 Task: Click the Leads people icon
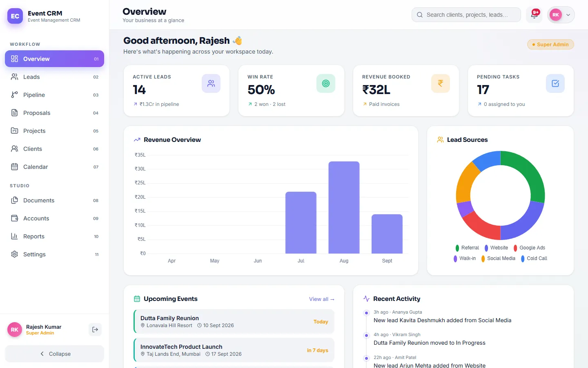(x=15, y=77)
